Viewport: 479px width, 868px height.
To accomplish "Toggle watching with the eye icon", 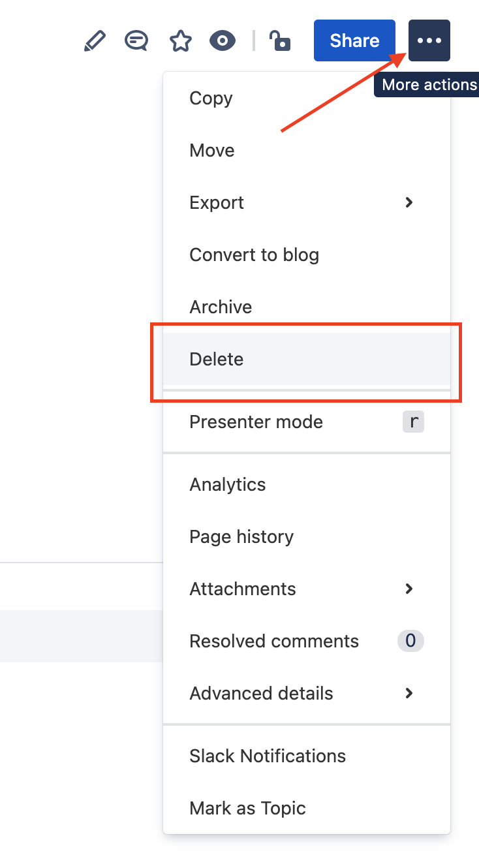I will coord(223,41).
